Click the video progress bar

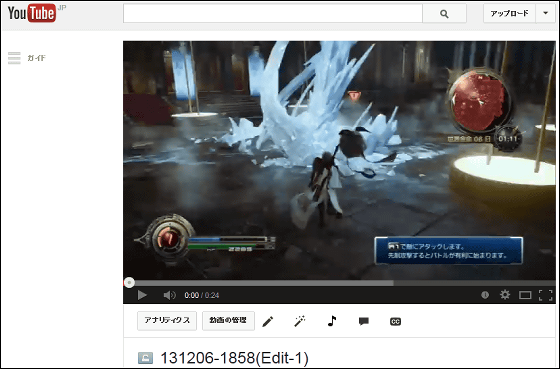tap(339, 283)
